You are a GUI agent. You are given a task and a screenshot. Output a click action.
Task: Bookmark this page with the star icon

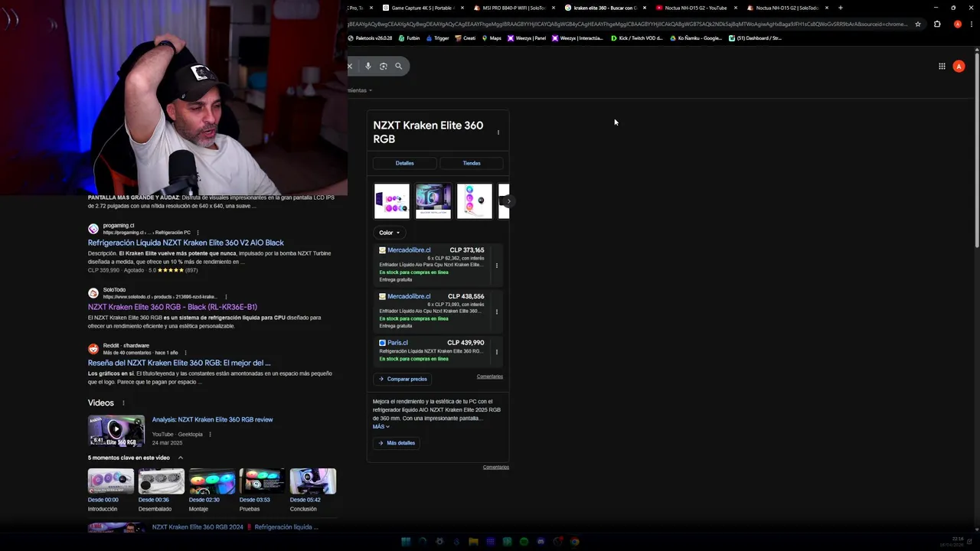pos(918,24)
